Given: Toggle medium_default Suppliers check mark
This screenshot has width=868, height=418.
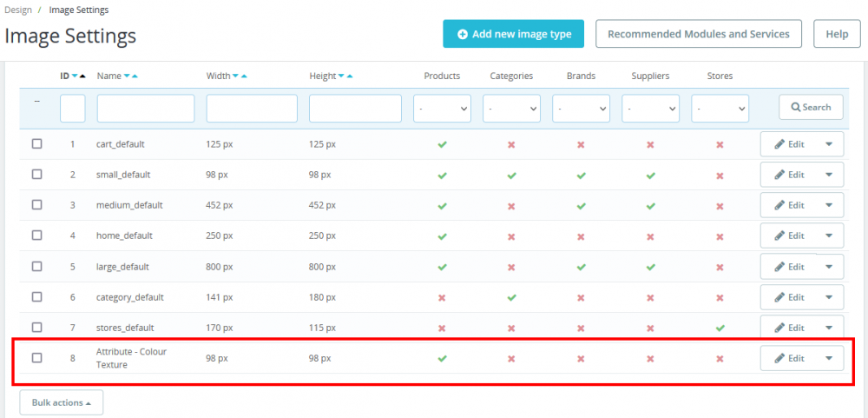Looking at the screenshot, I should 650,206.
